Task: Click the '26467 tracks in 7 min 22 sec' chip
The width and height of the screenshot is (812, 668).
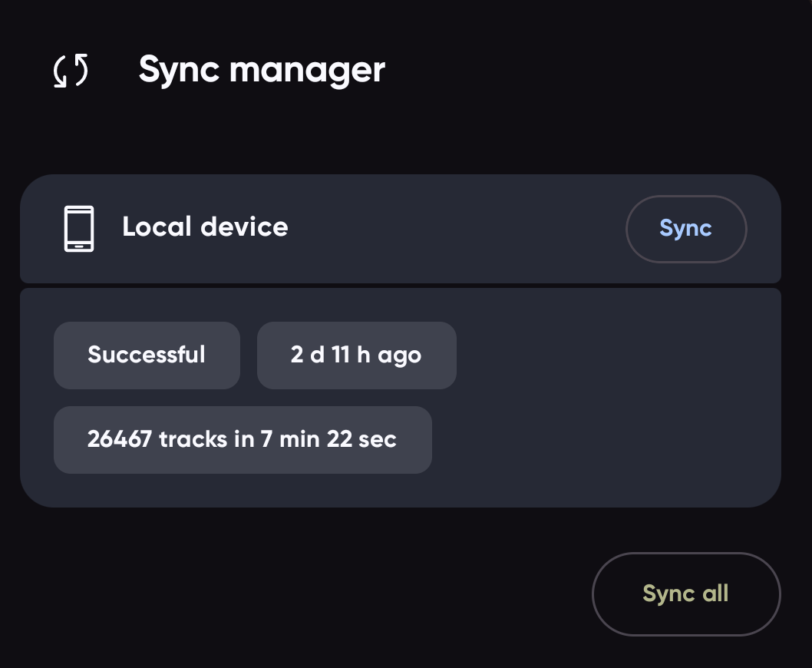Action: point(243,439)
